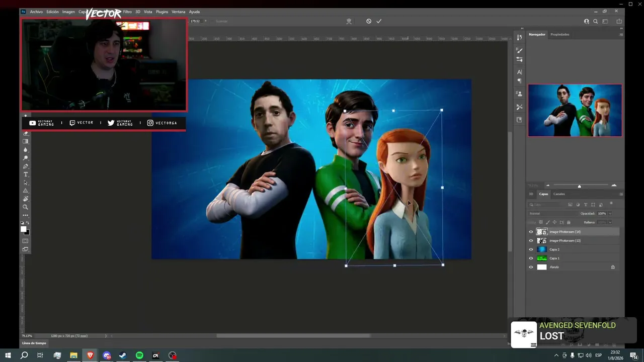Toggle Quick Mask mode
The height and width of the screenshot is (362, 644).
point(26,241)
